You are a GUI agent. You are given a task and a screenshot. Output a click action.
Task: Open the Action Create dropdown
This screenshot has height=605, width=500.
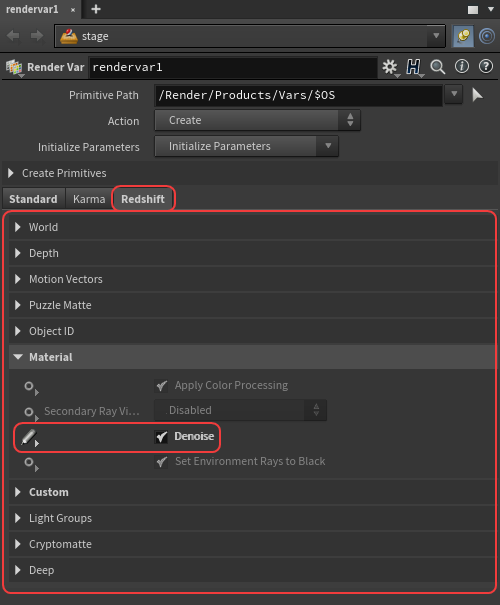coord(257,120)
